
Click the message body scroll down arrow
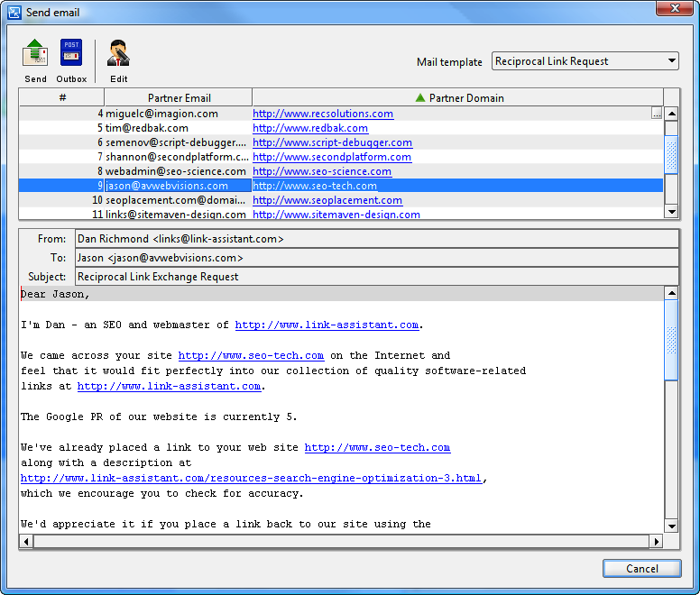coord(671,526)
